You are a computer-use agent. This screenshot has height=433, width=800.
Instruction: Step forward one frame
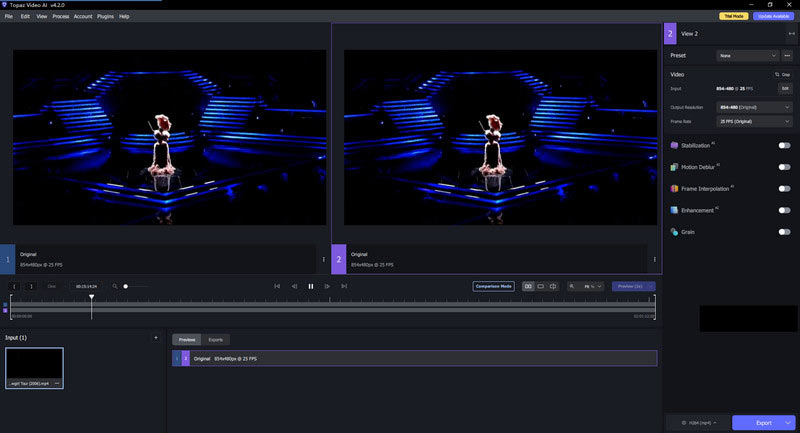pyautogui.click(x=327, y=286)
